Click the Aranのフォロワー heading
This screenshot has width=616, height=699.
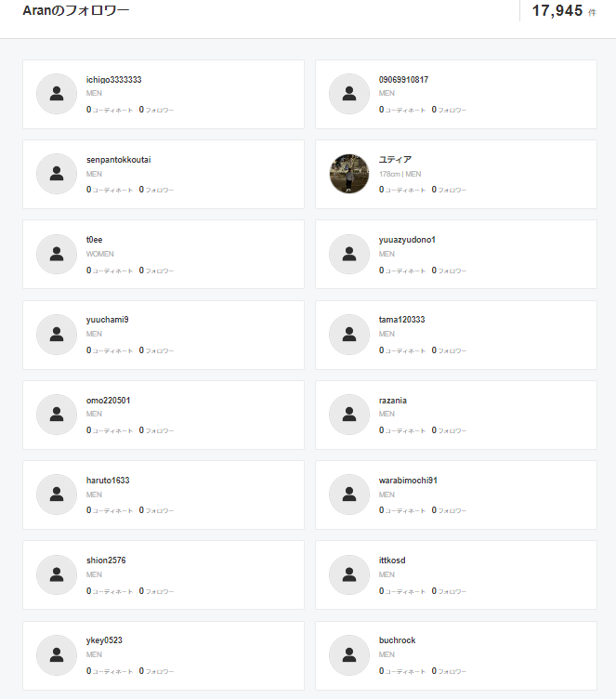click(x=76, y=11)
